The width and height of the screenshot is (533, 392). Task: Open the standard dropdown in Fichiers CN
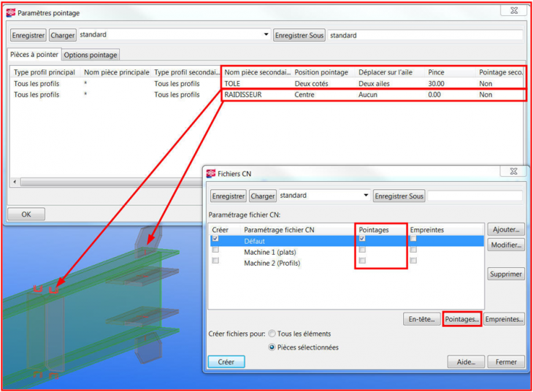366,195
